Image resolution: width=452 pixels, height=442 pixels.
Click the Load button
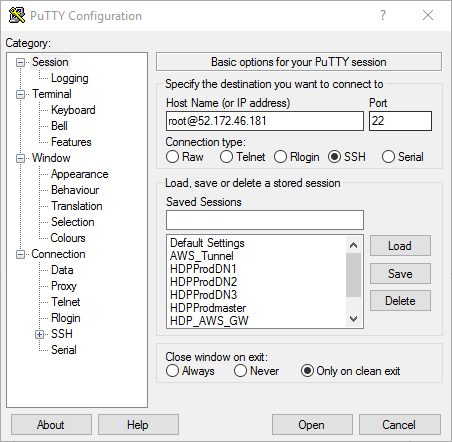400,246
